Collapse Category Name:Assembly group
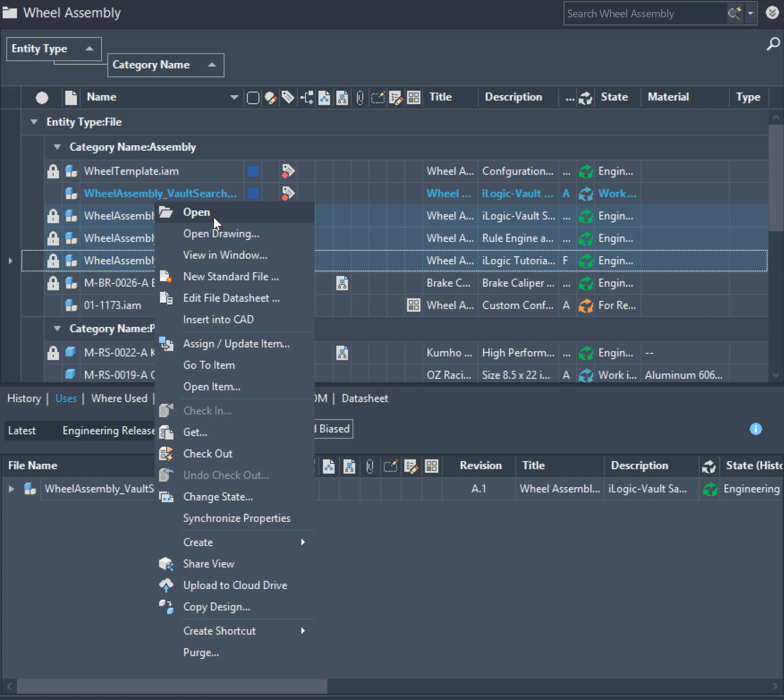Viewport: 784px width, 700px height. point(57,147)
